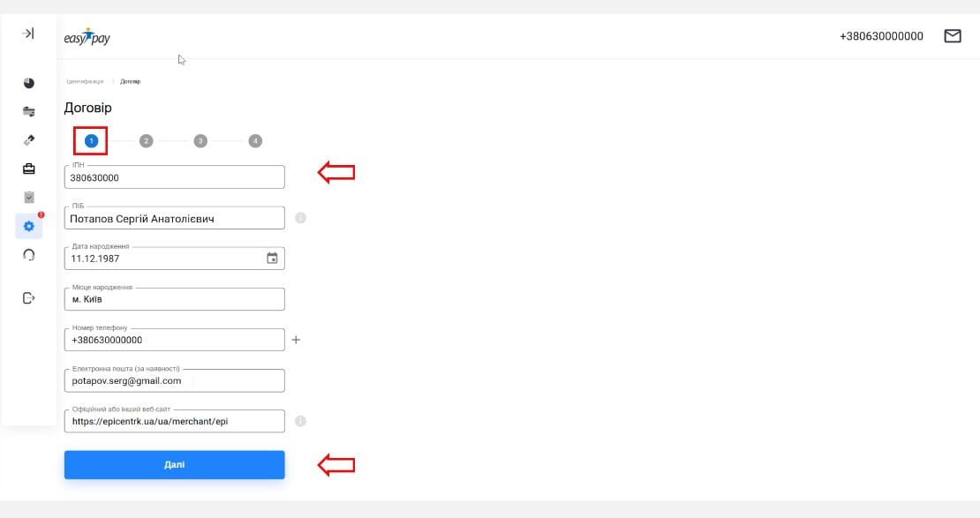This screenshot has width=980, height=518.
Task: Go back via Ідентифікація breadcrumb
Action: tap(85, 82)
